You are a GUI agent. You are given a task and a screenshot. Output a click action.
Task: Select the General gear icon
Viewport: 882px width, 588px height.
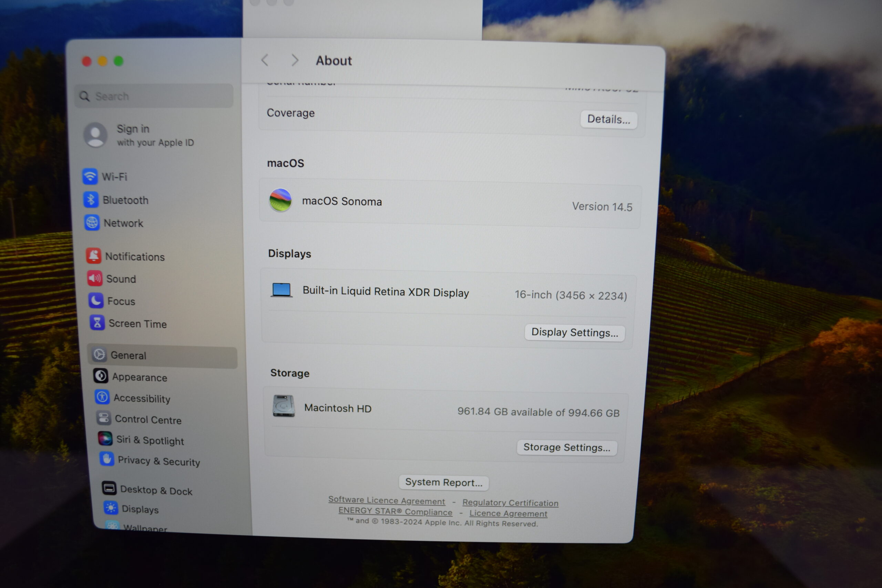pos(99,355)
